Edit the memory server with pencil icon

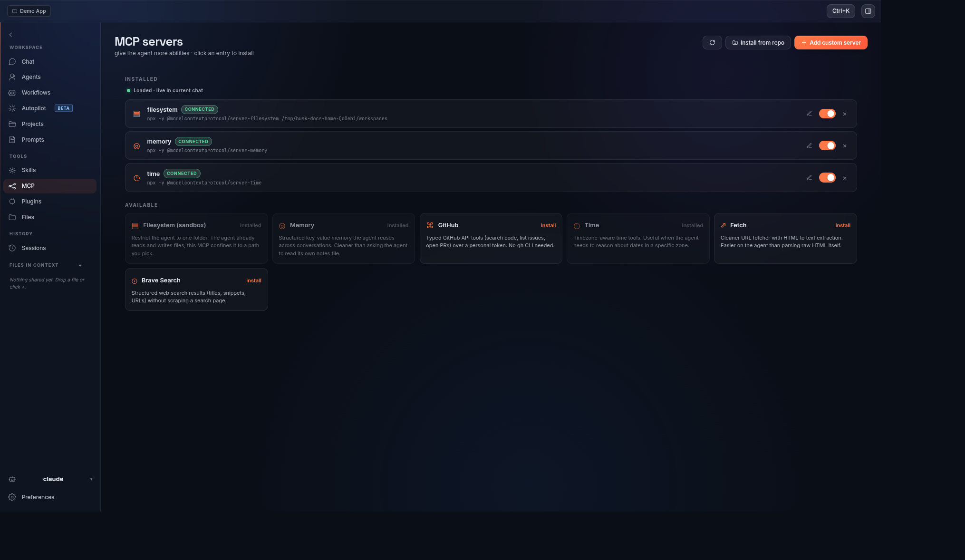point(809,146)
